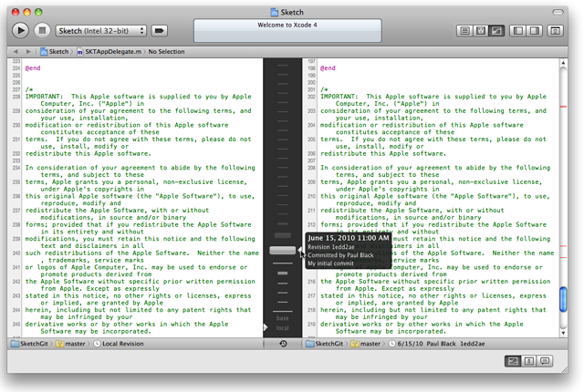Image resolution: width=584 pixels, height=392 pixels.
Task: Click the timeline clock icon at bottom center
Action: (x=283, y=344)
